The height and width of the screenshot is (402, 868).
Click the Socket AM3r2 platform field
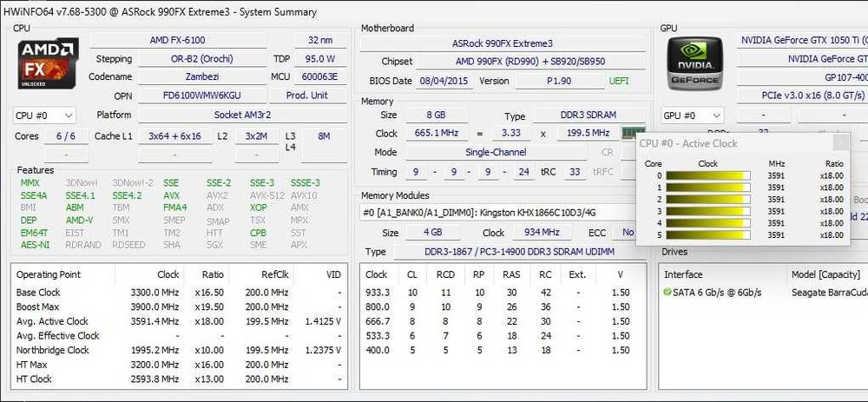click(x=243, y=115)
